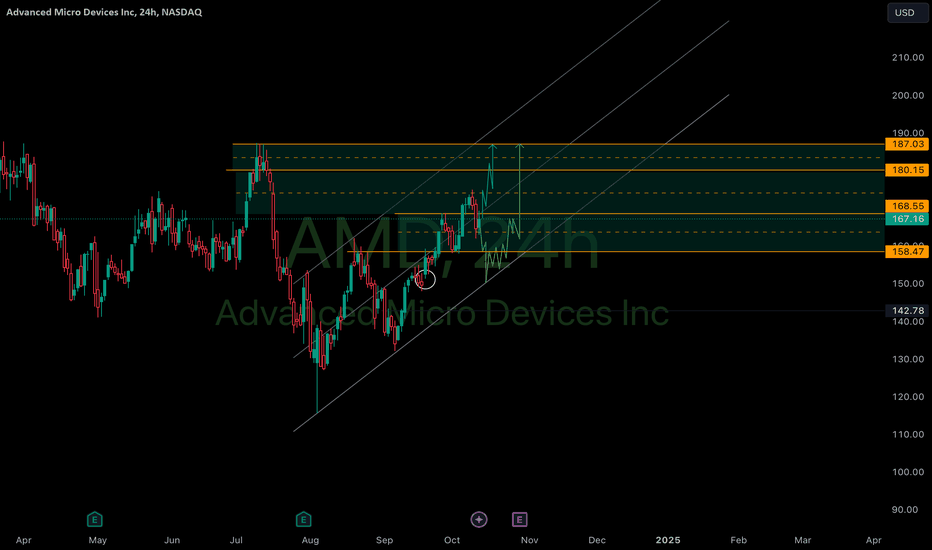Click the Oct time axis label
Image resolution: width=932 pixels, height=550 pixels.
(x=452, y=540)
